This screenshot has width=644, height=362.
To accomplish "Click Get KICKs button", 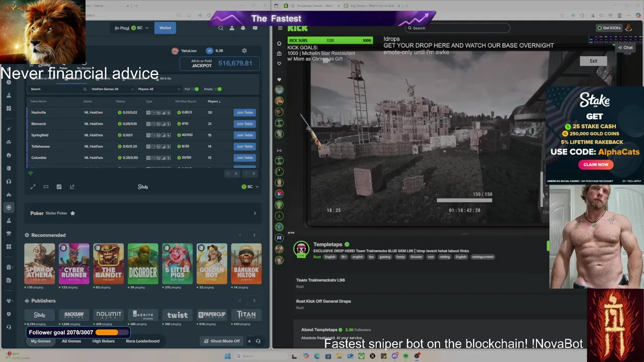I will (x=609, y=28).
